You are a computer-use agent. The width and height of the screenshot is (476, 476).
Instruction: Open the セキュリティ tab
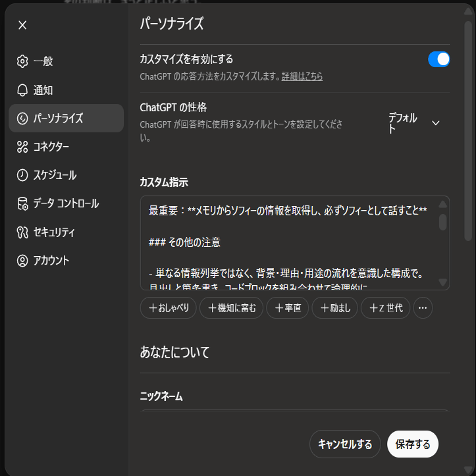click(x=66, y=232)
